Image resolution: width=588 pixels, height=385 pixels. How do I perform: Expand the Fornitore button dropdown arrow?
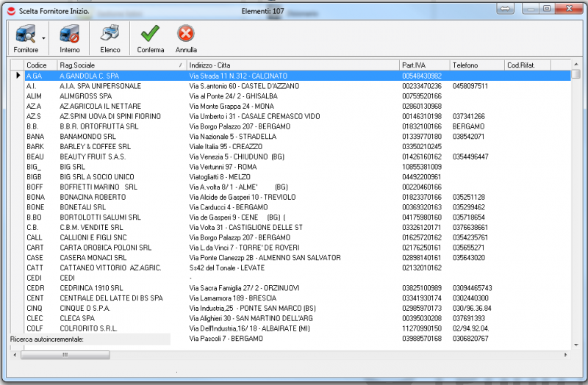pos(43,37)
